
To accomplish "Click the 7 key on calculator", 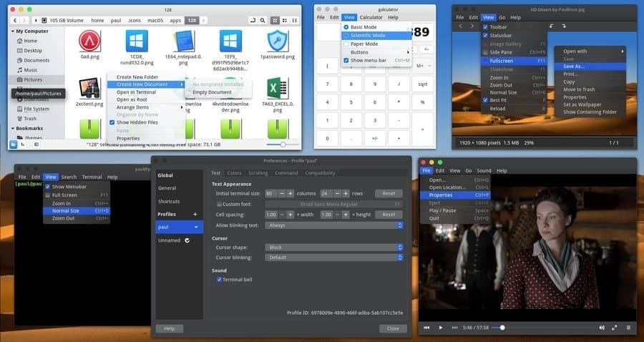I will 327,84.
